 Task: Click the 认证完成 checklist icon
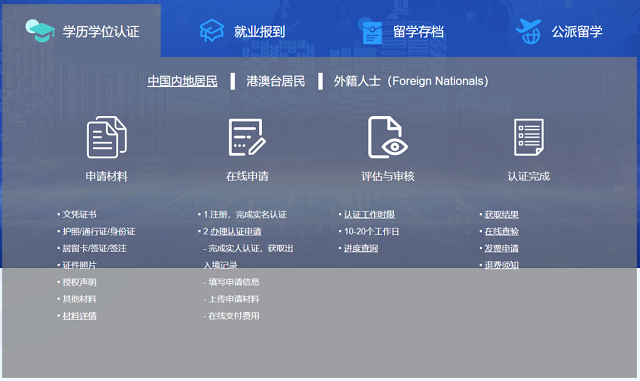[529, 137]
